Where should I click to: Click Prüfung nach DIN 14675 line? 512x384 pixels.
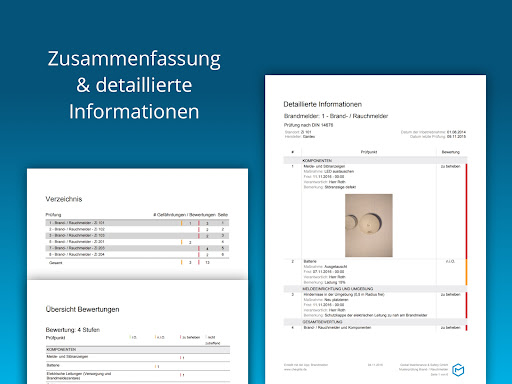tap(308, 125)
